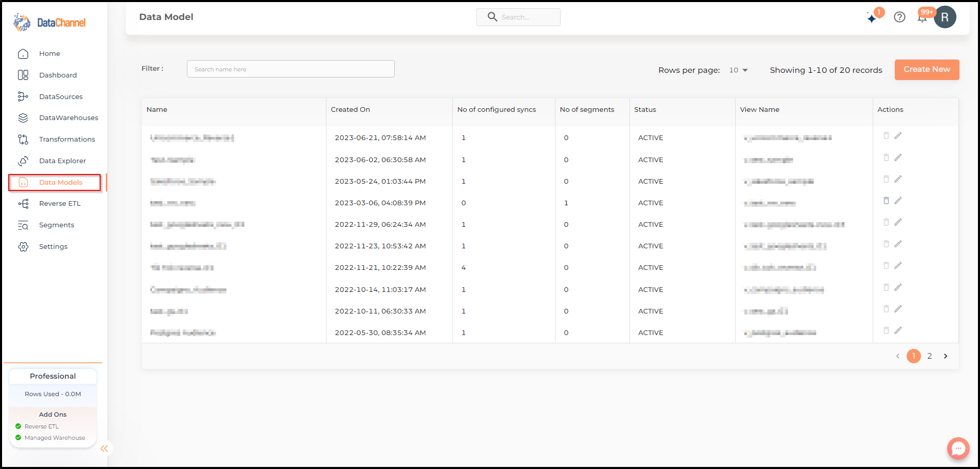Click ACTIVE status of 2023-06-21 row
This screenshot has height=469, width=980.
click(x=651, y=138)
